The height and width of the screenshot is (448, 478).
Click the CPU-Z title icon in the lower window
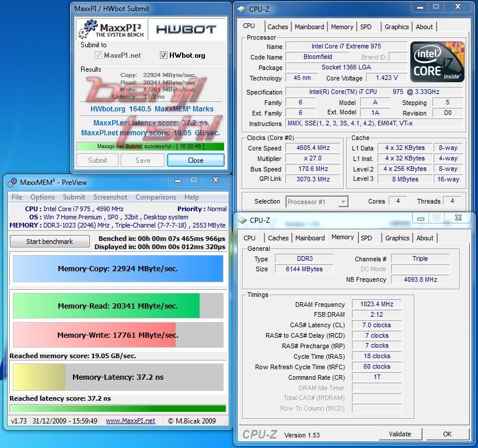(242, 220)
